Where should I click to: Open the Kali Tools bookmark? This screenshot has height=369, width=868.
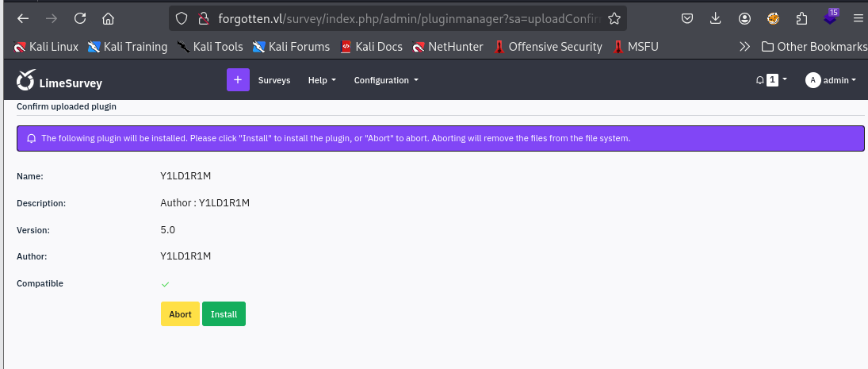[210, 47]
